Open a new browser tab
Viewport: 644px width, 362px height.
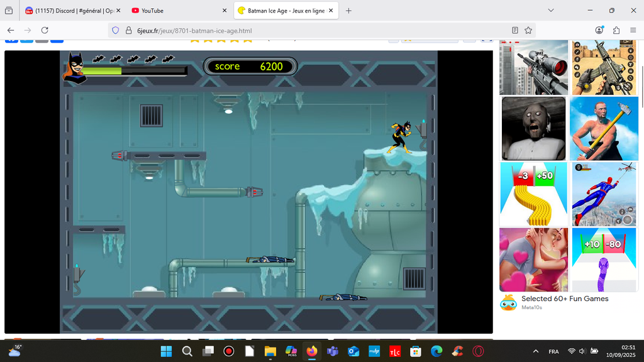coord(348,11)
